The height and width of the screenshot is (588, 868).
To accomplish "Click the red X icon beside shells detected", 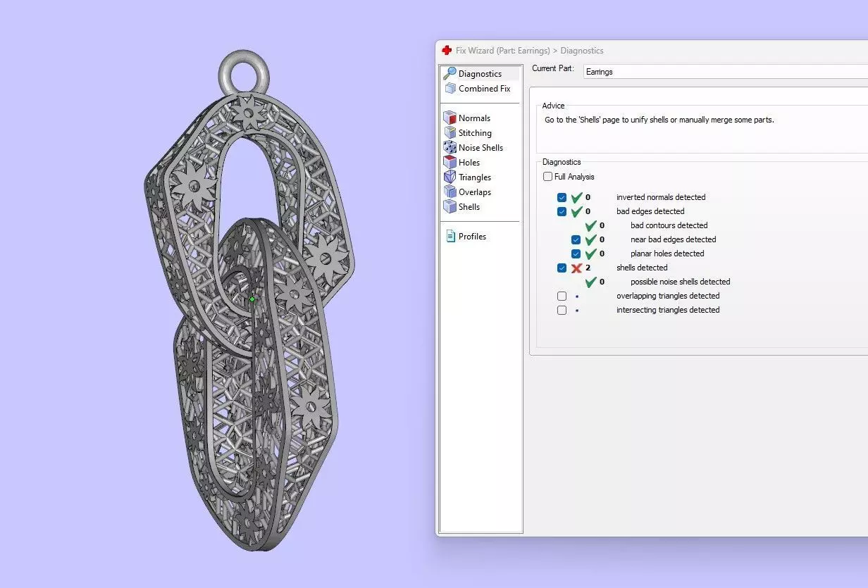I will click(x=576, y=268).
